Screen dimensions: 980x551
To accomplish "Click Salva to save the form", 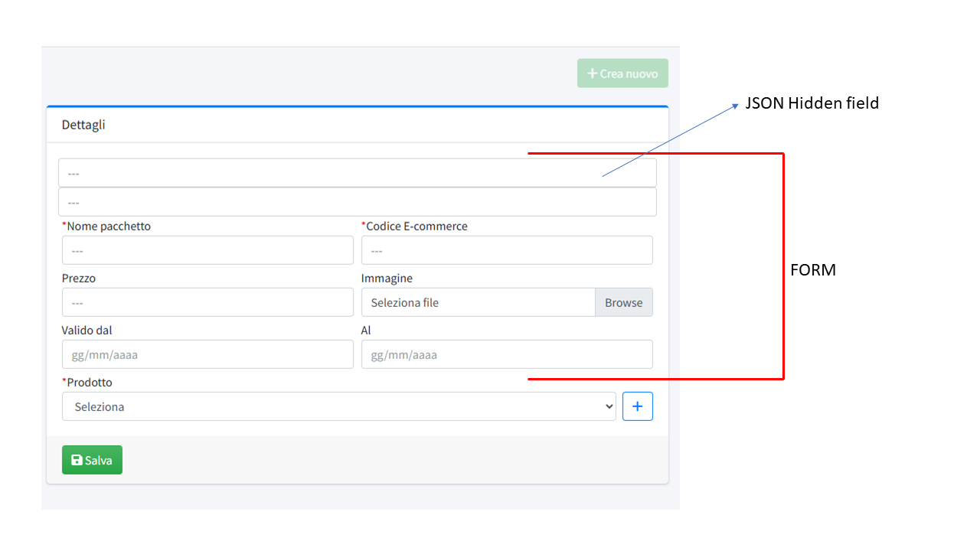I will tap(92, 459).
